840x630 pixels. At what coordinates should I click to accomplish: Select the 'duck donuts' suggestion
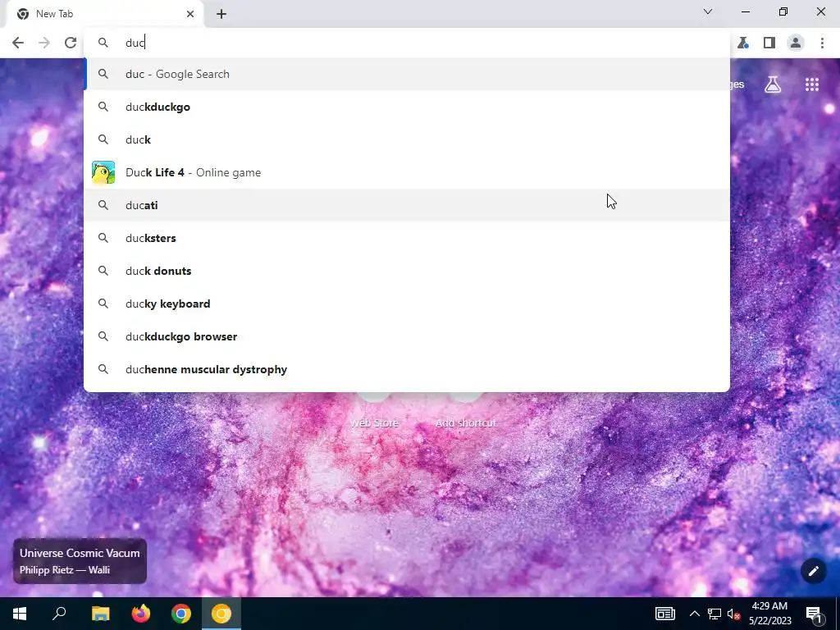tap(407, 271)
